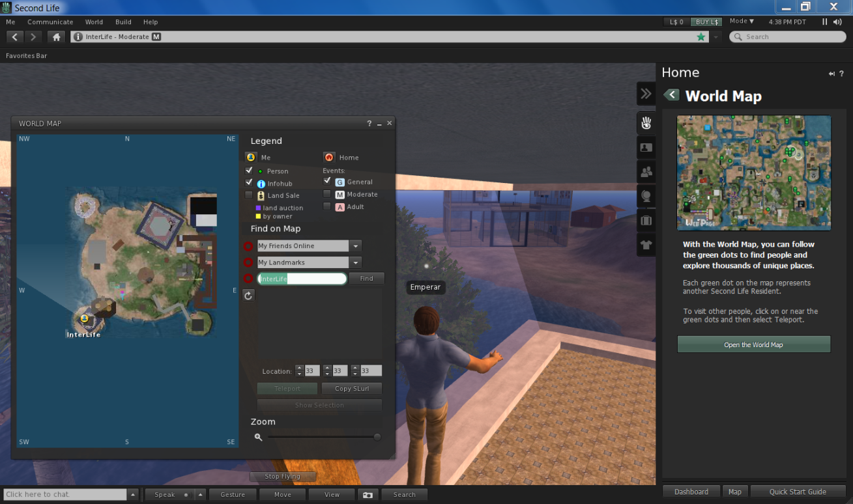The height and width of the screenshot is (504, 853).
Task: Enable the Adult events checkbox
Action: coord(327,206)
